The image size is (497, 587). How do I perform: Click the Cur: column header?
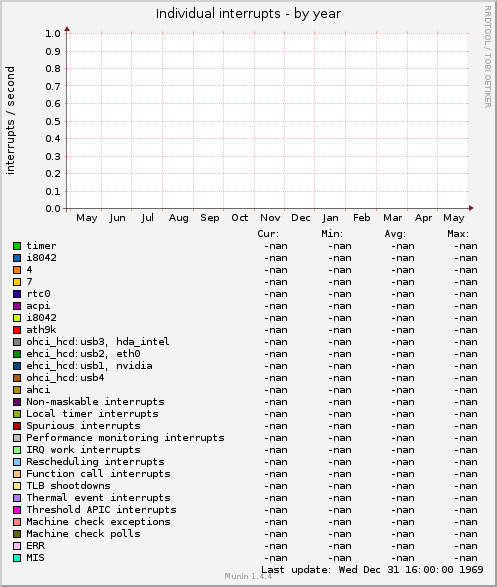[268, 234]
